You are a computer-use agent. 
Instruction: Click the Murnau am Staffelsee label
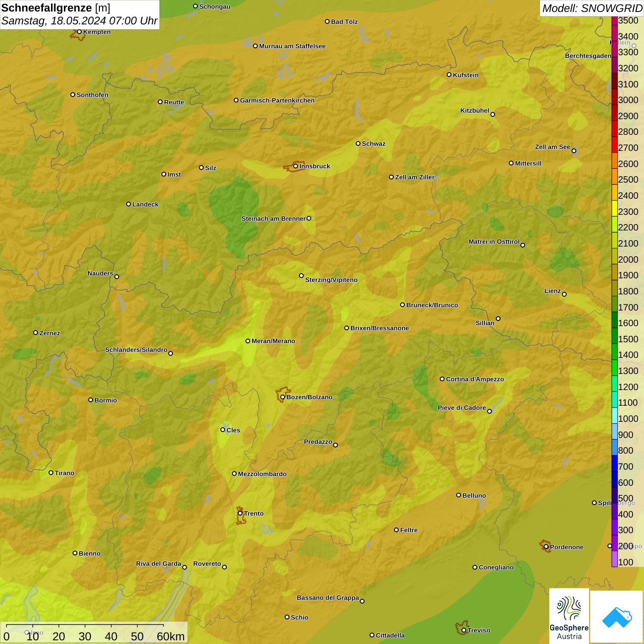(x=292, y=46)
